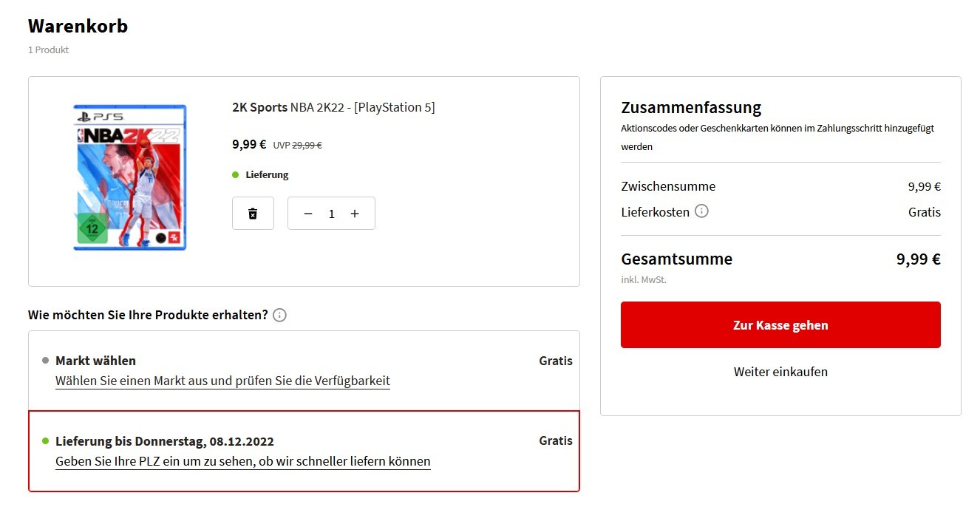Open the Lieferkosten info icon
The height and width of the screenshot is (507, 980).
701,211
